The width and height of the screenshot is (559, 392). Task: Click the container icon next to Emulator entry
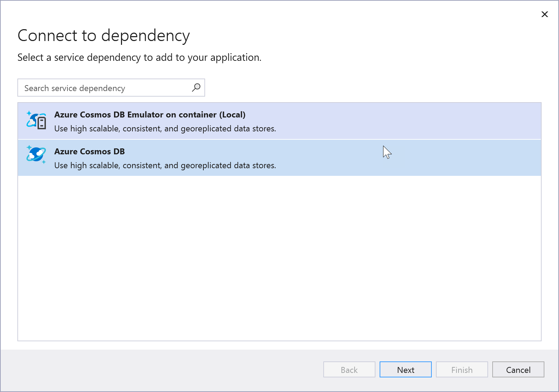point(42,123)
